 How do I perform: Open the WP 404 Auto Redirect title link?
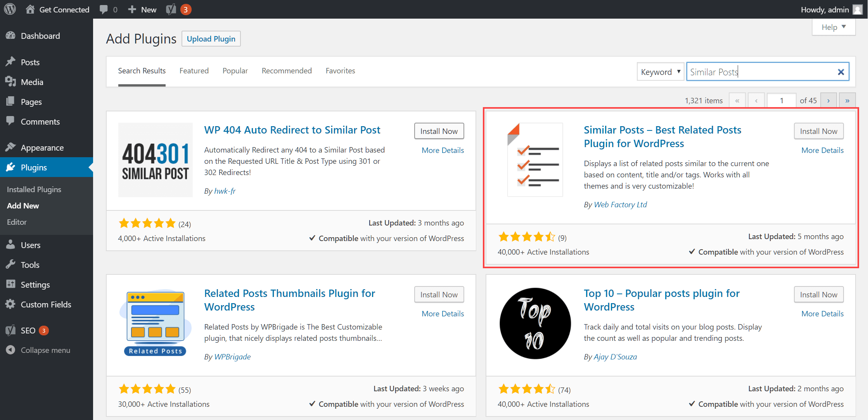[x=292, y=130]
